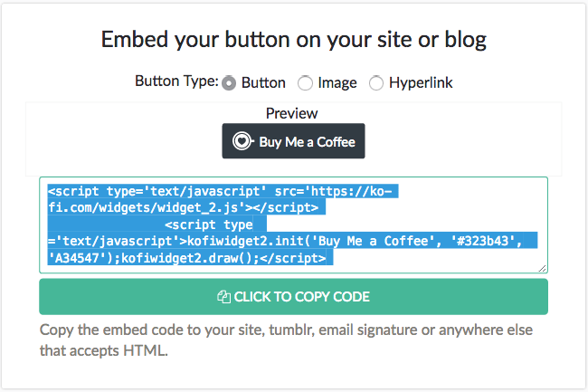Click the "Button" option label text
Image resolution: width=588 pixels, height=392 pixels.
[x=263, y=83]
